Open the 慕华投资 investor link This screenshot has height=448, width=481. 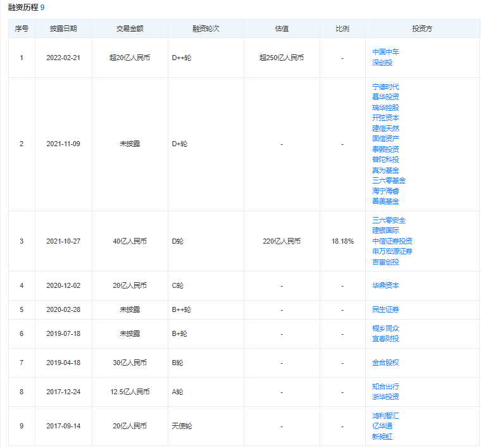(x=385, y=97)
